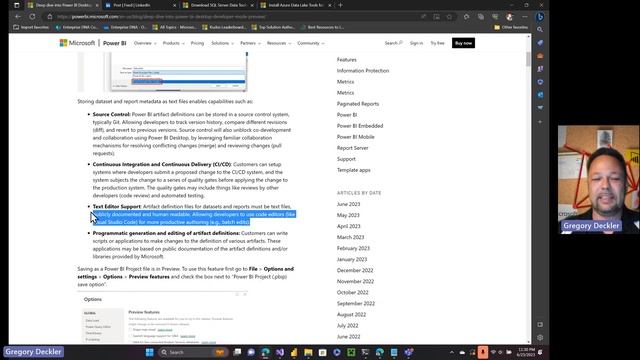Click the Sign in link
Viewport: 640px width, 360px height.
pos(416,43)
